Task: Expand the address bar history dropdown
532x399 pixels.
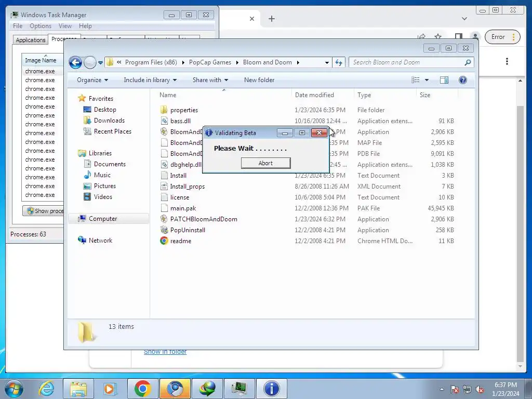Action: pos(327,63)
